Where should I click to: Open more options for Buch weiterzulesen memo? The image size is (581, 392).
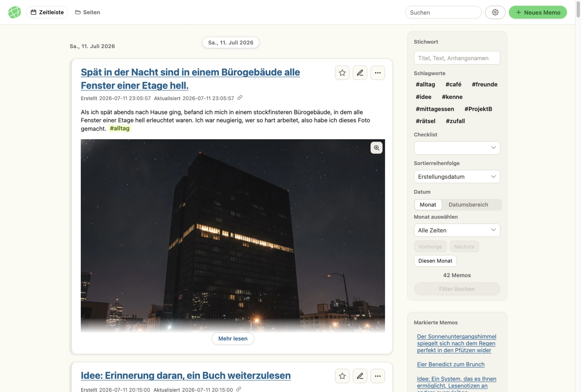(377, 376)
